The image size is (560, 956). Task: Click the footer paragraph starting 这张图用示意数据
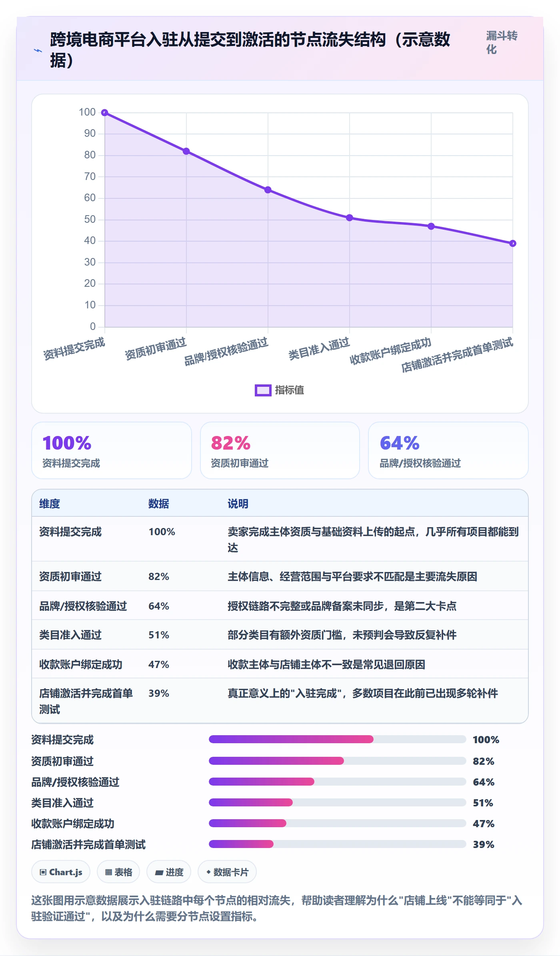click(x=277, y=908)
